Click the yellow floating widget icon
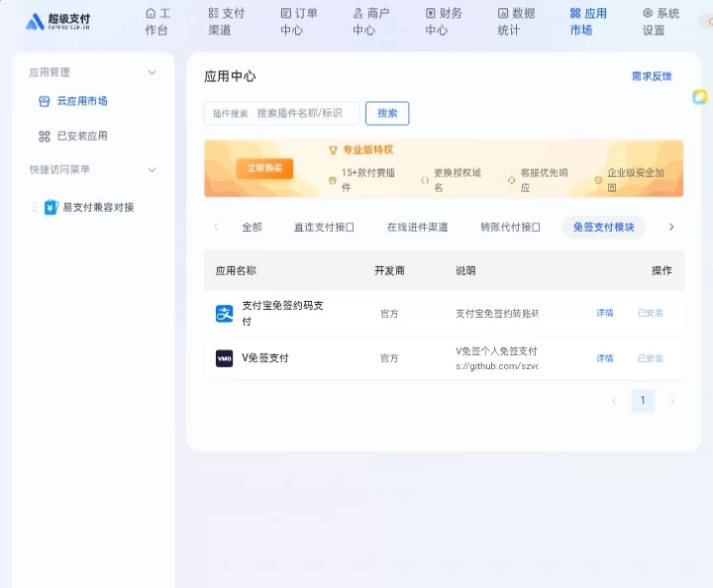The image size is (713, 588). click(700, 97)
